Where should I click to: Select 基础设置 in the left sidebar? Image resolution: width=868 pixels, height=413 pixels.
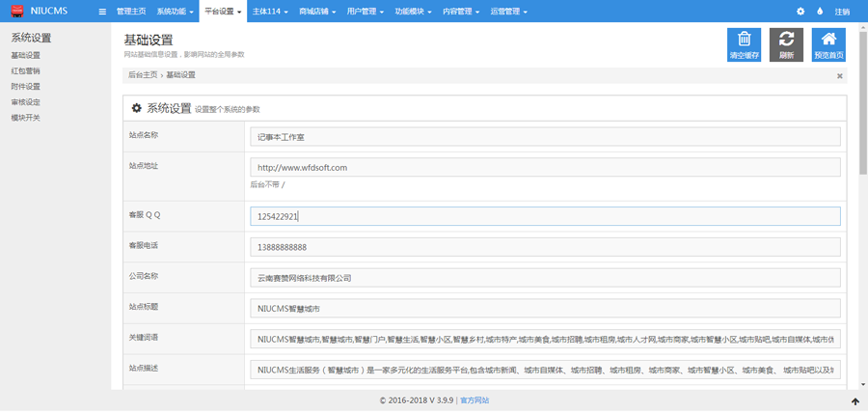[25, 55]
